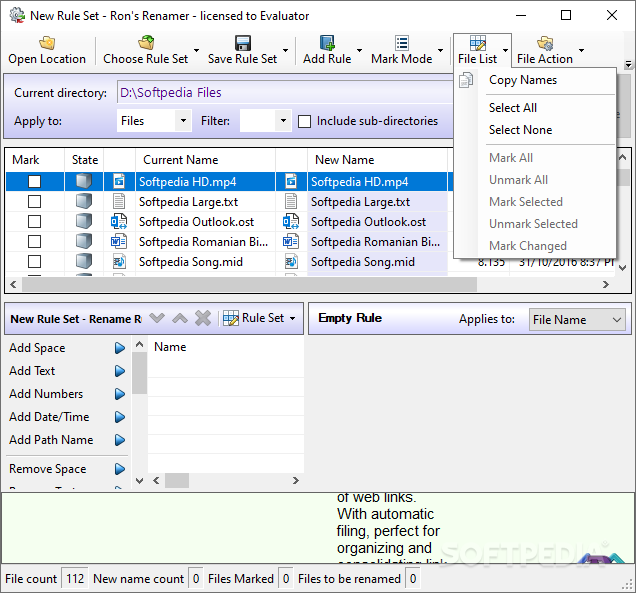This screenshot has height=593, width=636.
Task: Open the Apply to Files dropdown
Action: 183,120
